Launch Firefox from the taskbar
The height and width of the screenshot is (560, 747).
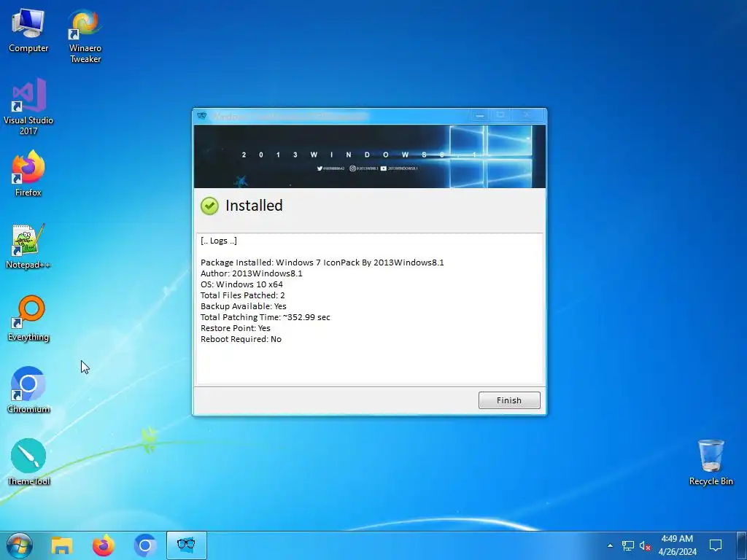click(x=104, y=545)
